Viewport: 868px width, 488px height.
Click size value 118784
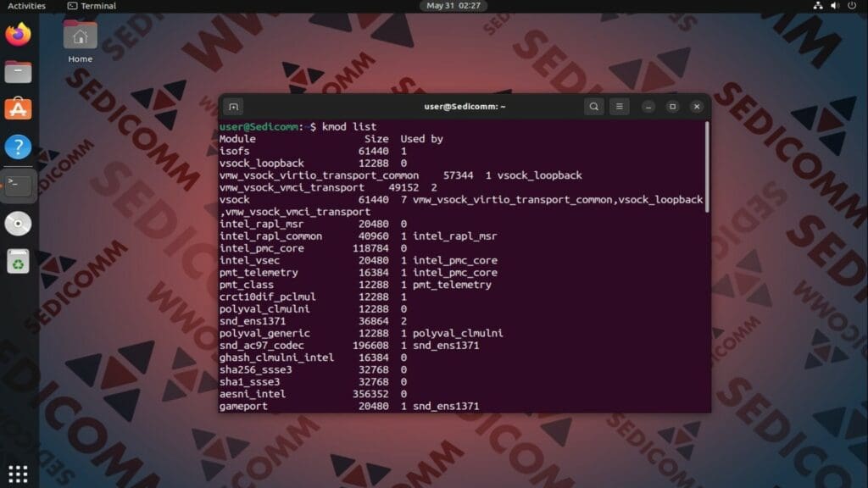tap(370, 248)
